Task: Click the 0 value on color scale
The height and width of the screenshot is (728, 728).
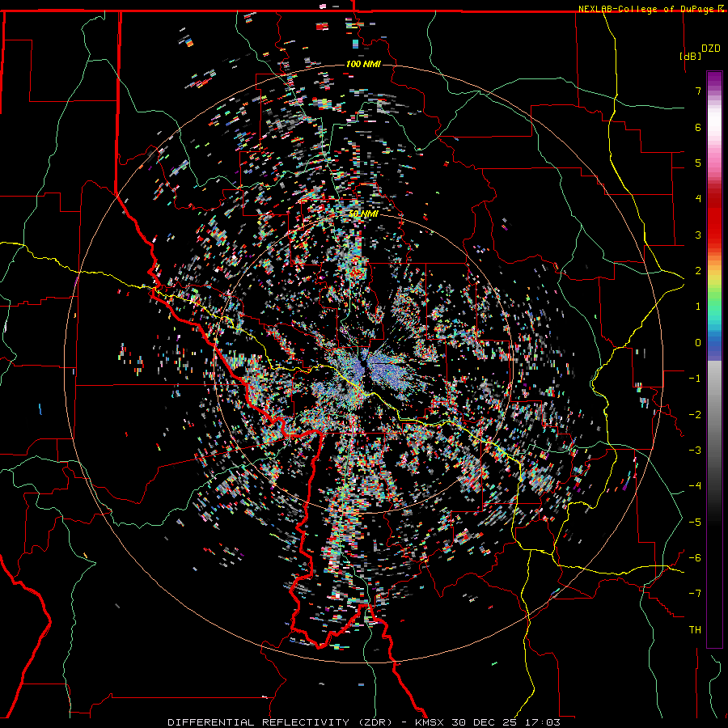Action: click(698, 343)
